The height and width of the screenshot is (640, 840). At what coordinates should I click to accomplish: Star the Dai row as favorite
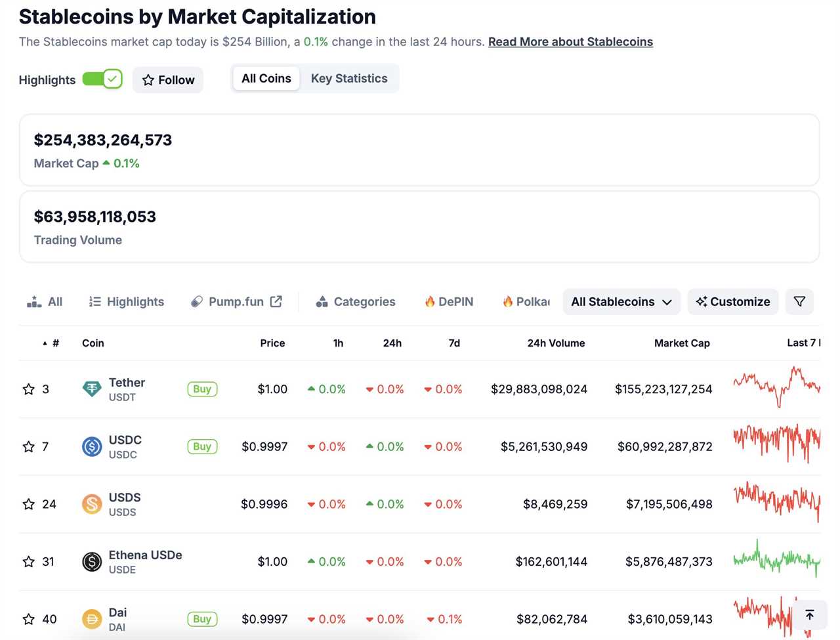click(28, 619)
